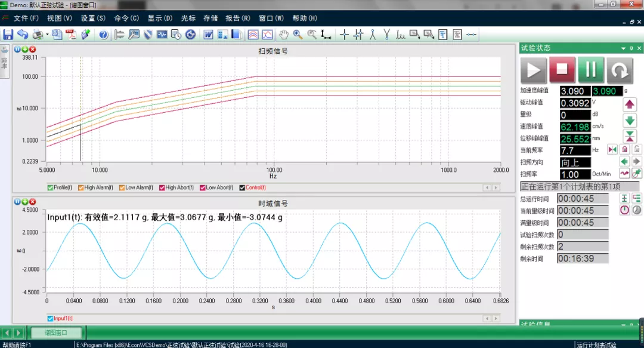Open the 命令(C) menu
This screenshot has height=348, width=644.
pyautogui.click(x=126, y=18)
